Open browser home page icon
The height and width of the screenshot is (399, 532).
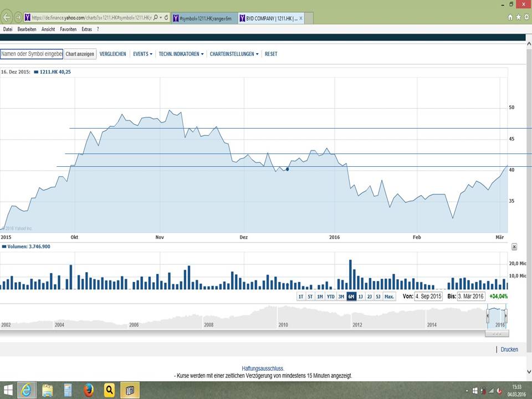tap(510, 17)
